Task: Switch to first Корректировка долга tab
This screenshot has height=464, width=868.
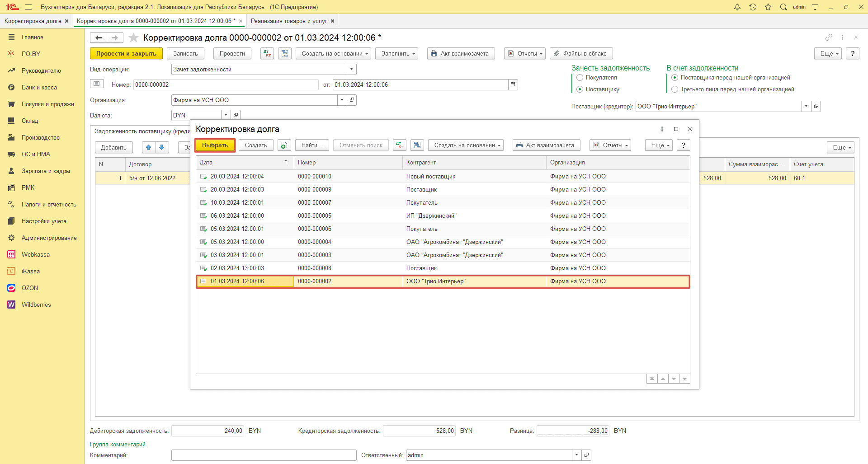Action: tap(33, 21)
